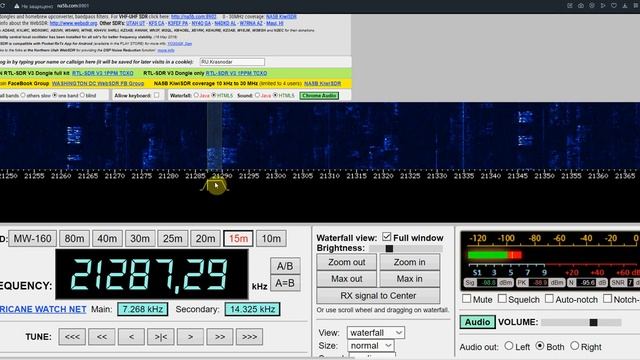The height and width of the screenshot is (360, 640).
Task: Open the Size dropdown showing normal
Action: point(371,346)
